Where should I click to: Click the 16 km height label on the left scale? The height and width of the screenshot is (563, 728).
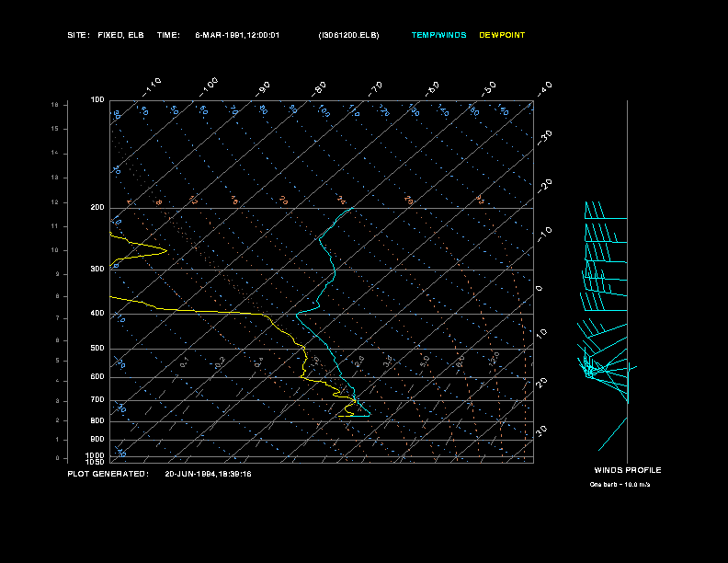[x=55, y=105]
